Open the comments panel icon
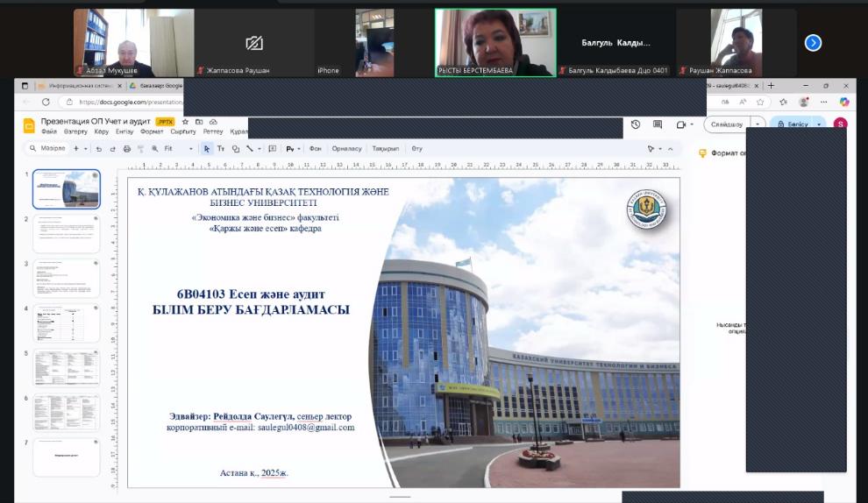The height and width of the screenshot is (503, 868). tap(658, 124)
